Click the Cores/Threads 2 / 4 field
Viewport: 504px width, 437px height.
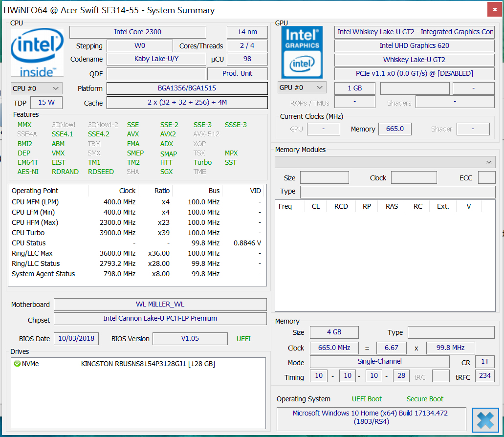point(247,46)
